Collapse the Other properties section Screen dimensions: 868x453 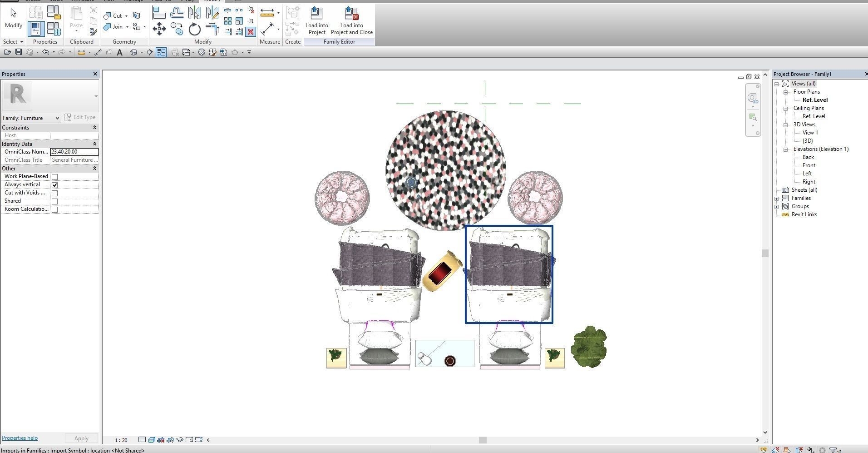pos(95,169)
